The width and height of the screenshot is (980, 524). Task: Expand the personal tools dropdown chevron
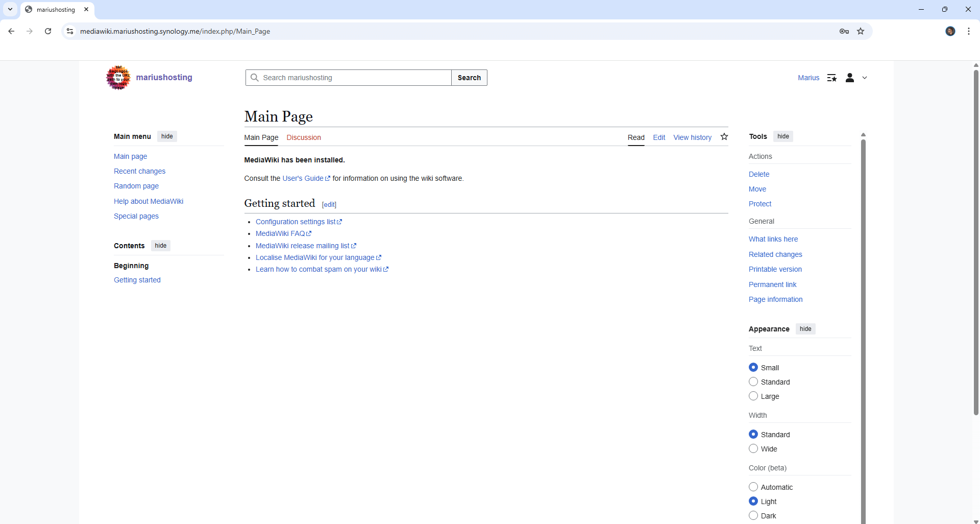865,78
